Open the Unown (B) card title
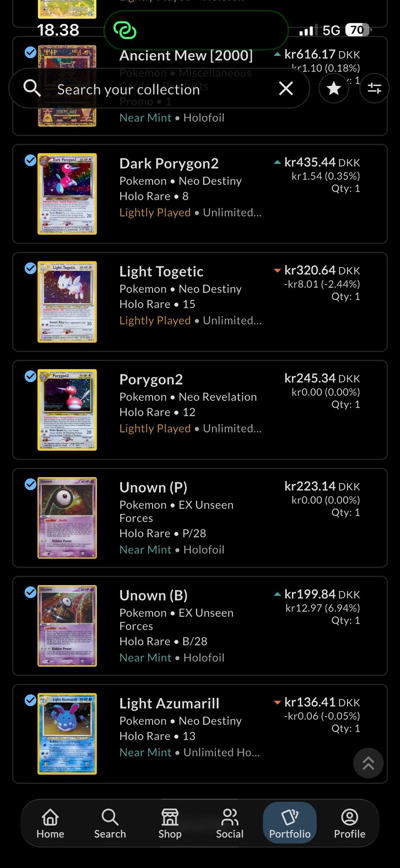The height and width of the screenshot is (868, 400). (x=153, y=595)
